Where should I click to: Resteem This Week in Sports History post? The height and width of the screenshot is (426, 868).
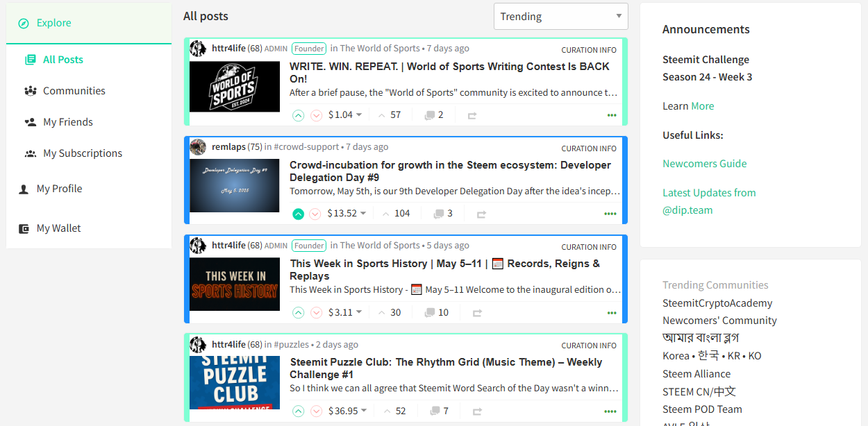click(477, 314)
